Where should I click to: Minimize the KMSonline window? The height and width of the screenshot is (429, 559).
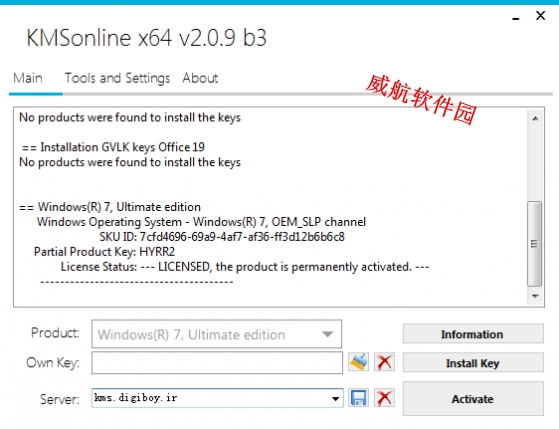point(516,17)
